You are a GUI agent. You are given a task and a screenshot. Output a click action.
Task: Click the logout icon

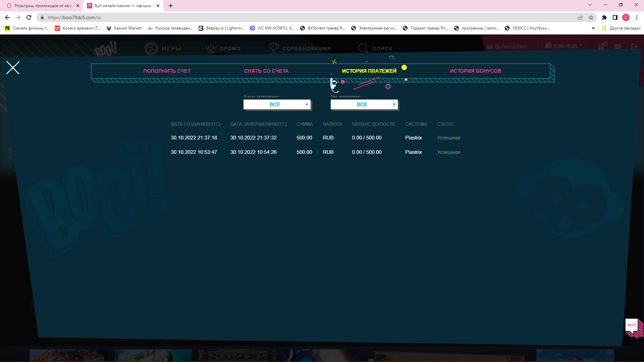coord(634,46)
